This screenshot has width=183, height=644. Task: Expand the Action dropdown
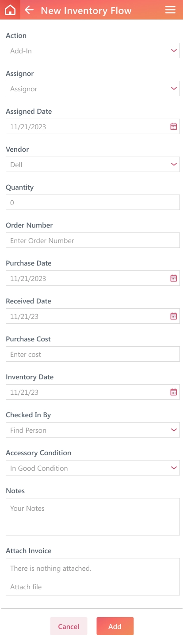pyautogui.click(x=93, y=51)
